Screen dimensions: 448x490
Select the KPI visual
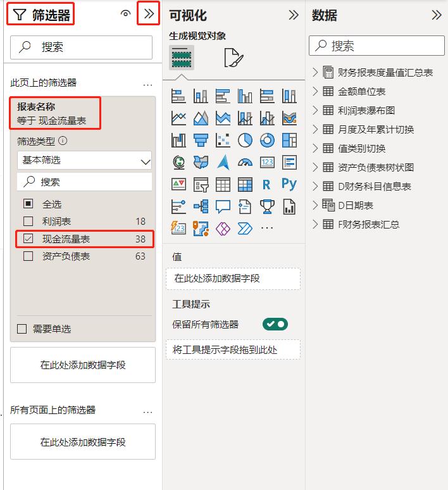(178, 185)
